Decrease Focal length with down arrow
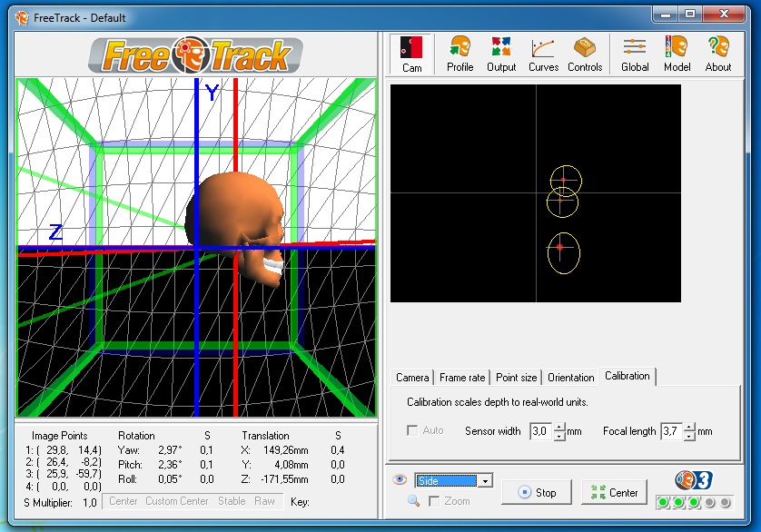Screen dimensions: 761x532 click(x=689, y=436)
